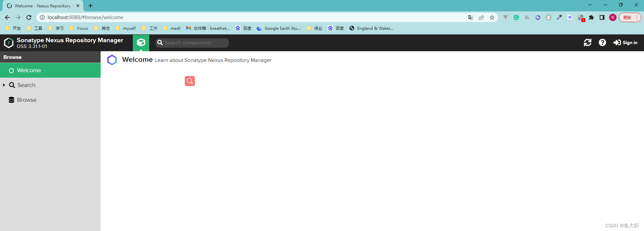644x231 pixels.
Task: Expand the Search tree node arrow
Action: pos(4,85)
